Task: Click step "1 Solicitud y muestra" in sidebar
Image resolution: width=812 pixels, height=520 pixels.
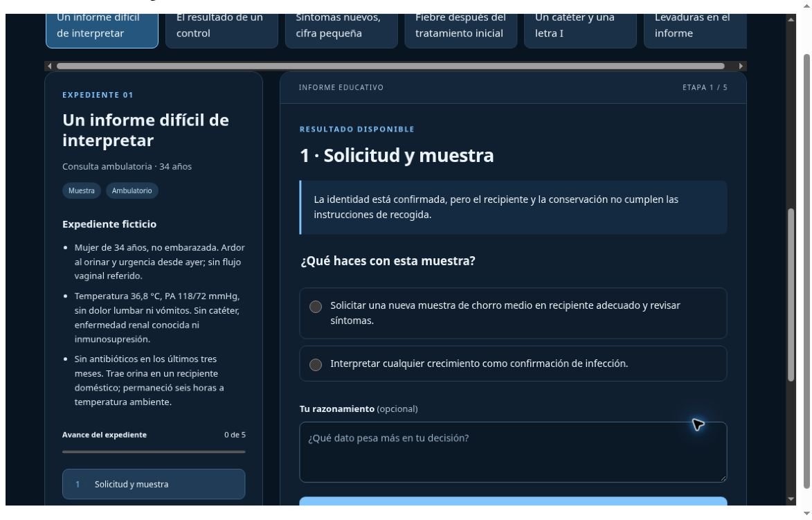Action: [x=154, y=484]
